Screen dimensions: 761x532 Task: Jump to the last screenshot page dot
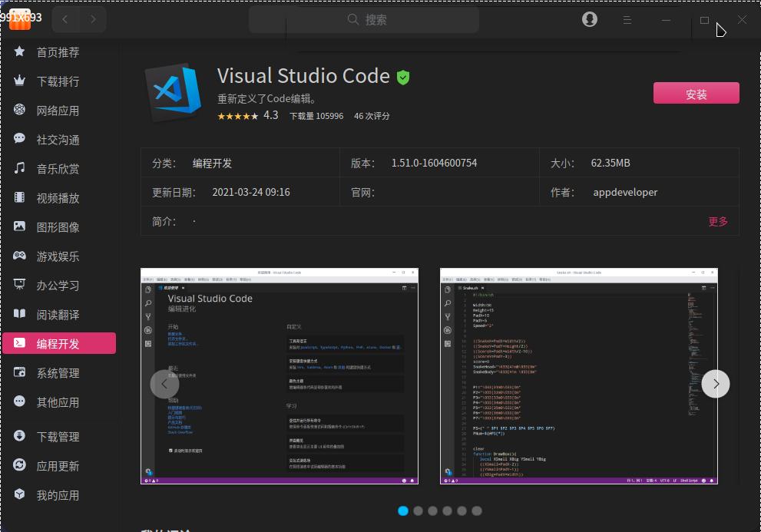tap(476, 511)
